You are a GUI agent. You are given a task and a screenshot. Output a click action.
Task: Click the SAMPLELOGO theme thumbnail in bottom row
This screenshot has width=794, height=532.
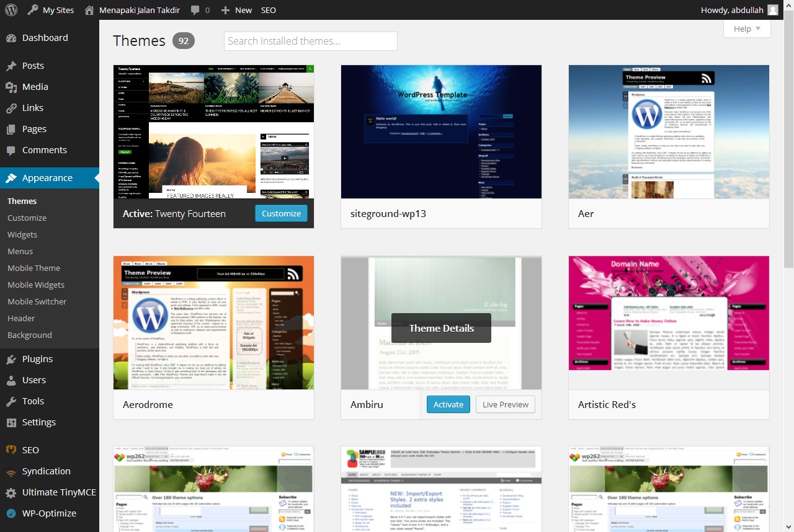(441, 489)
